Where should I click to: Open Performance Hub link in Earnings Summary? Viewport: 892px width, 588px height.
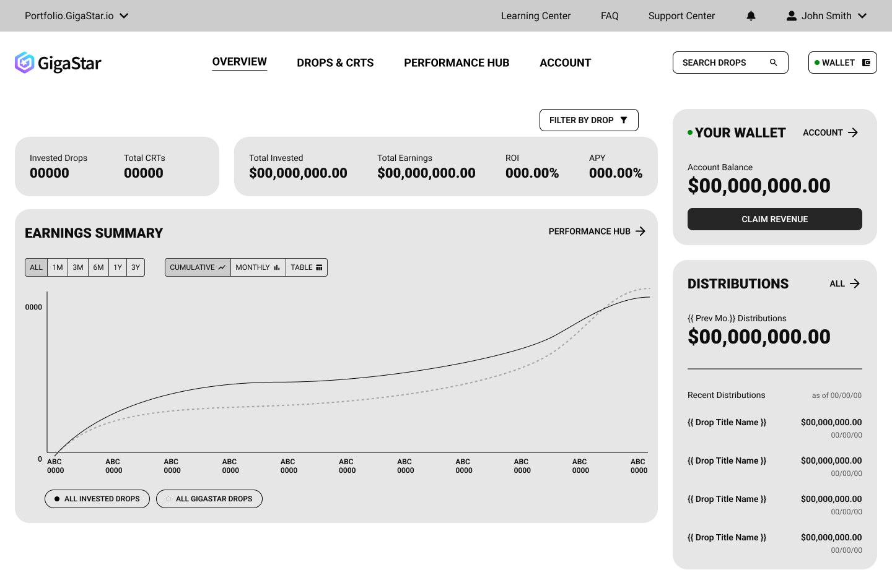tap(597, 231)
